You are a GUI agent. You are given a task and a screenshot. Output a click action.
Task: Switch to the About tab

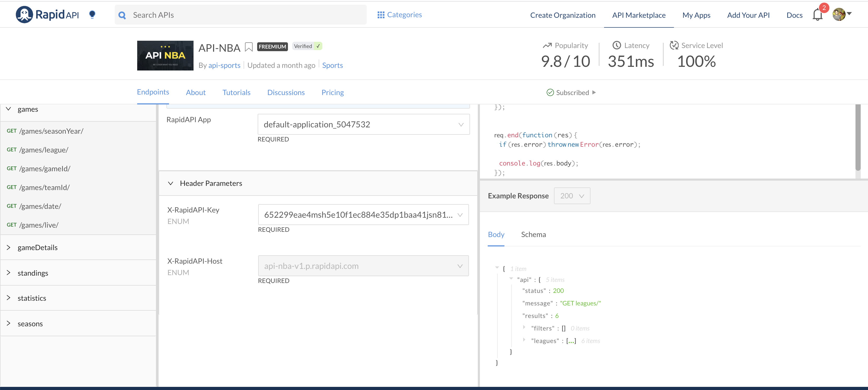(195, 92)
